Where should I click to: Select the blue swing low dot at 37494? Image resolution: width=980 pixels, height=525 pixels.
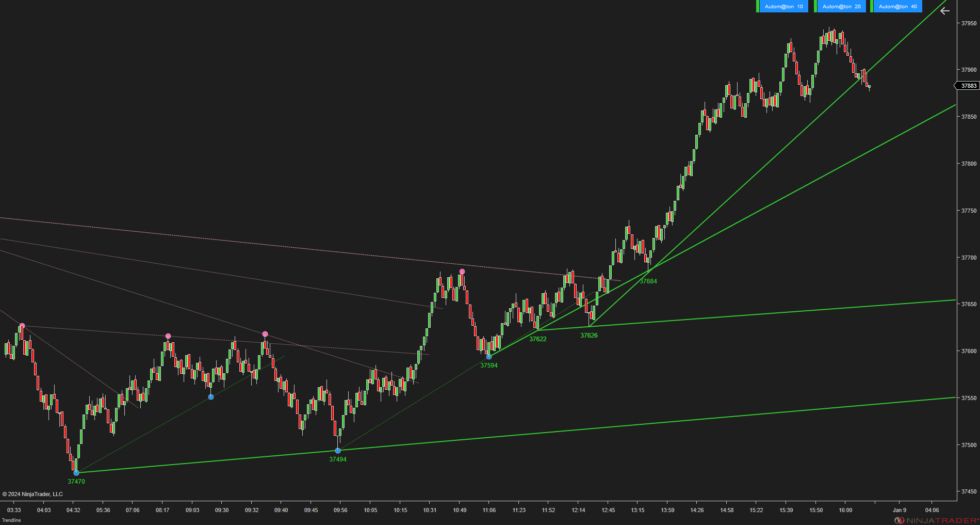tap(338, 451)
